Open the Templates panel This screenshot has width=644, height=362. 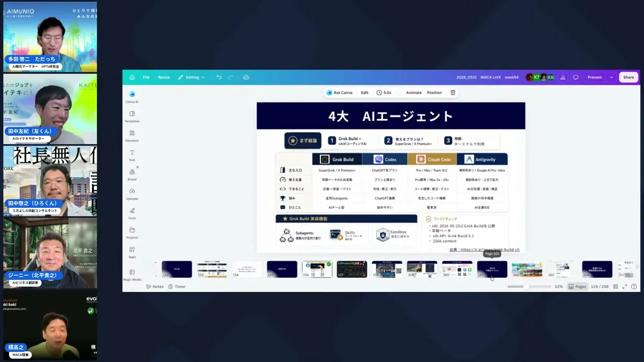132,117
